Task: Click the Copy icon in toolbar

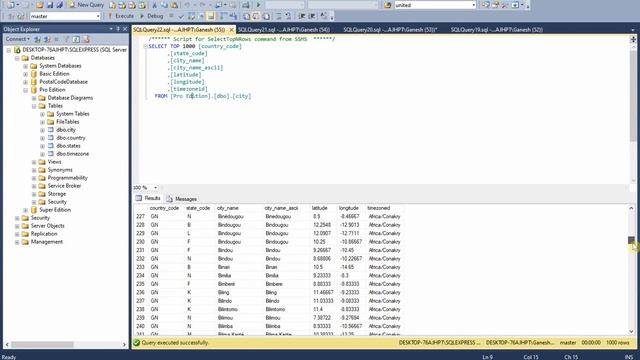Action: point(164,5)
